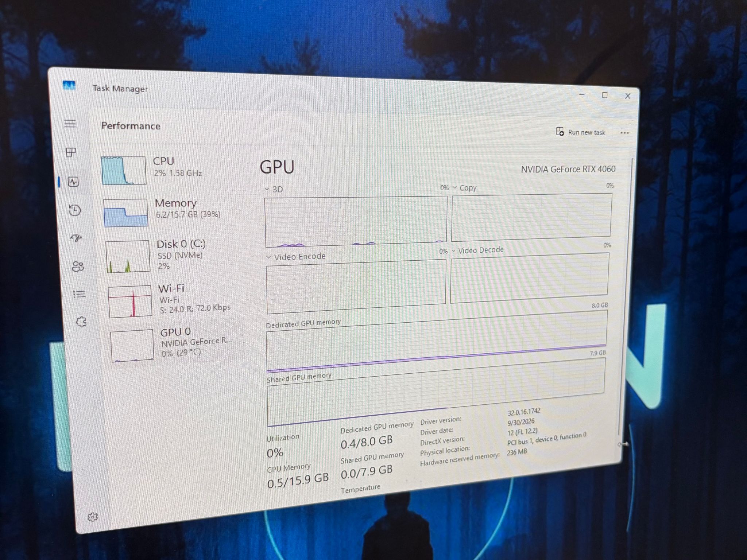The image size is (747, 560).
Task: Click the 0.0/7.9 GB shared memory value
Action: pos(367,472)
